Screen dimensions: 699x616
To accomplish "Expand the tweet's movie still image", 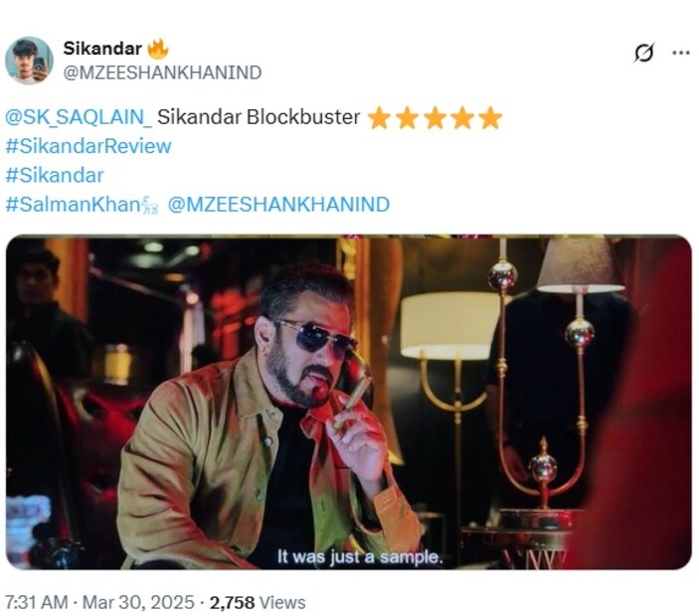I will pyautogui.click(x=348, y=397).
